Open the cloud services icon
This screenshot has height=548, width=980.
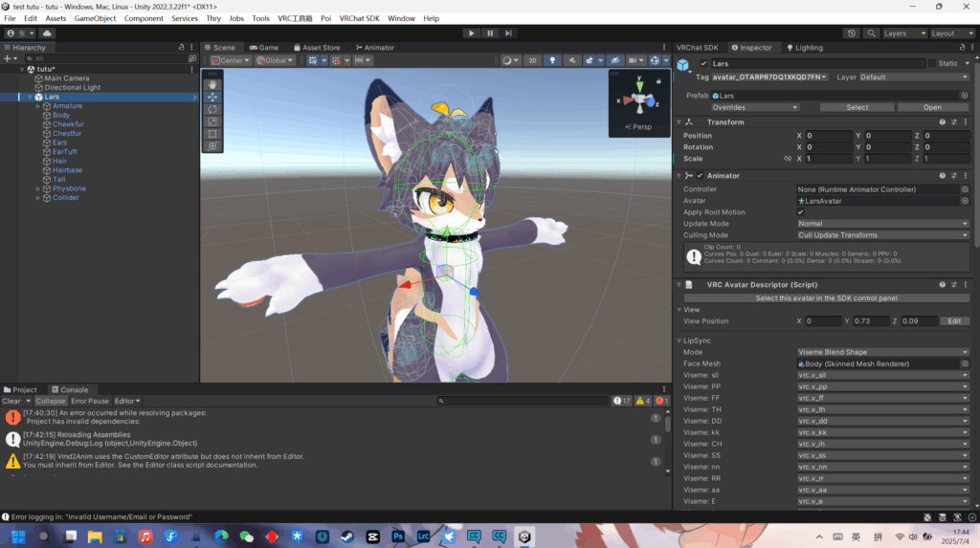(47, 33)
